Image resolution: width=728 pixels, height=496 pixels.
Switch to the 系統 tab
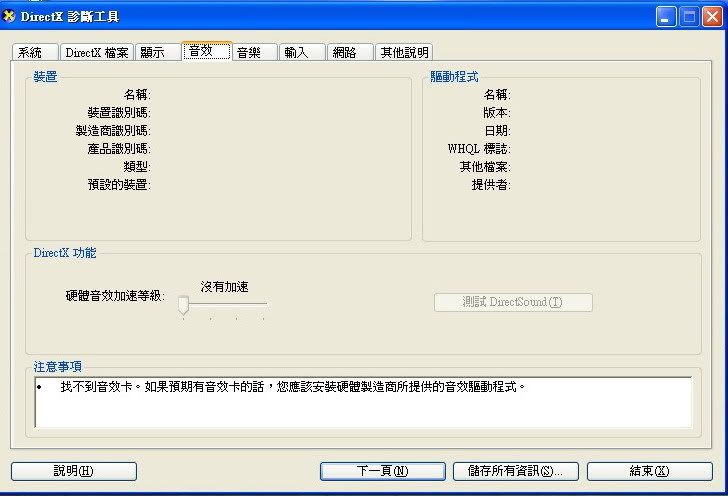coord(35,52)
